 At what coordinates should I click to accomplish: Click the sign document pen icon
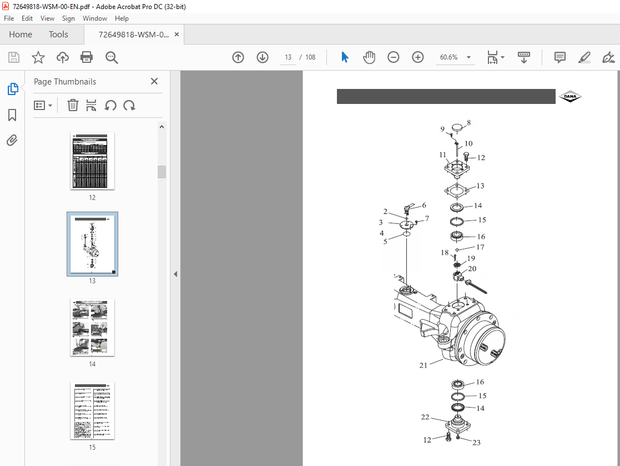point(608,58)
